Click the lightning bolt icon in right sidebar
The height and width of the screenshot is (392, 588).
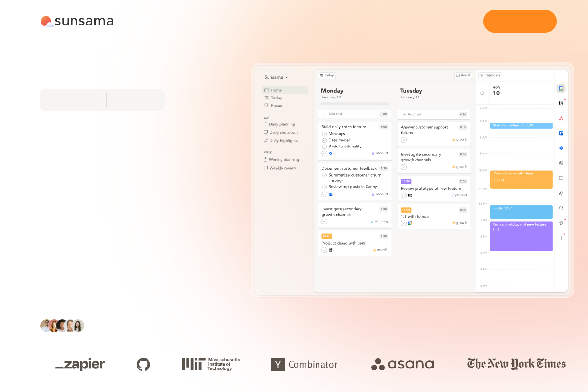click(x=561, y=223)
